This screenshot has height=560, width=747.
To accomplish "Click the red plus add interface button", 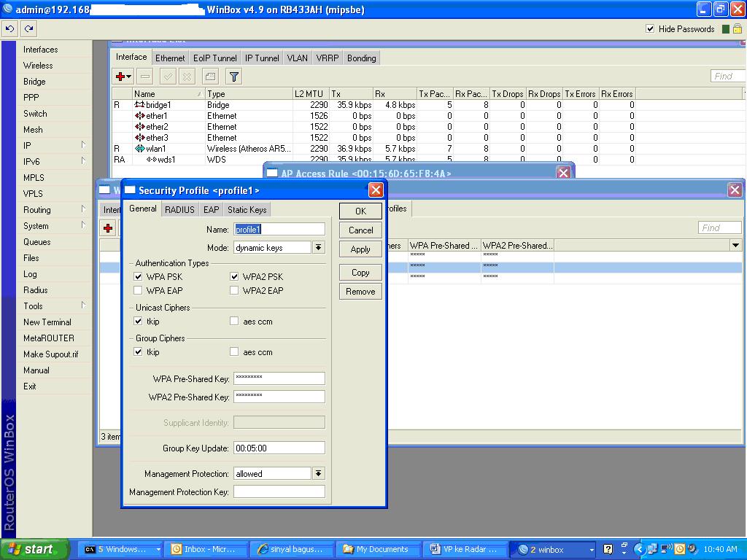I will coord(120,77).
